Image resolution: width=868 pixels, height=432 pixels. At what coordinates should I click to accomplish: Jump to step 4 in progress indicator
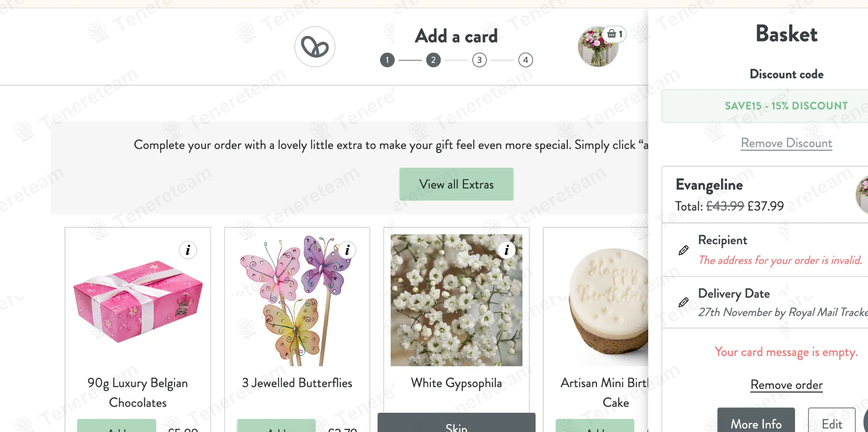(x=525, y=60)
